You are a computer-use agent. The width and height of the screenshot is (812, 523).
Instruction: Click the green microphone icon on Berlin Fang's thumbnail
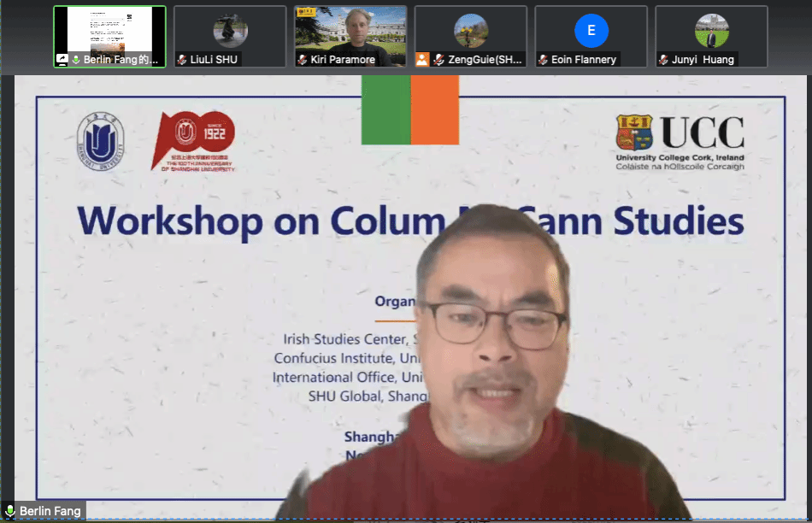click(x=75, y=60)
